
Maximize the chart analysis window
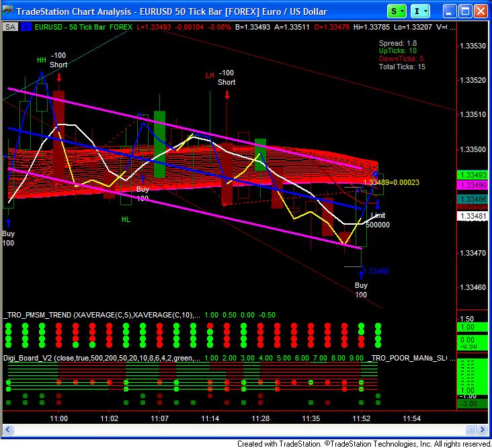tap(465, 11)
